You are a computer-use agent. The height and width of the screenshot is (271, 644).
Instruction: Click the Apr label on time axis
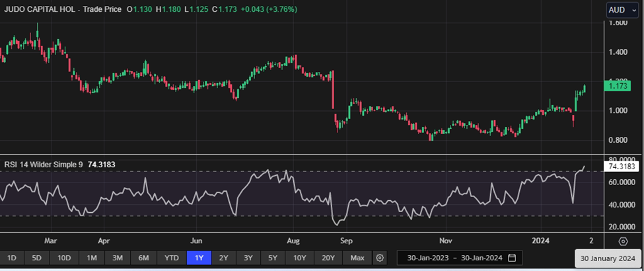104,240
